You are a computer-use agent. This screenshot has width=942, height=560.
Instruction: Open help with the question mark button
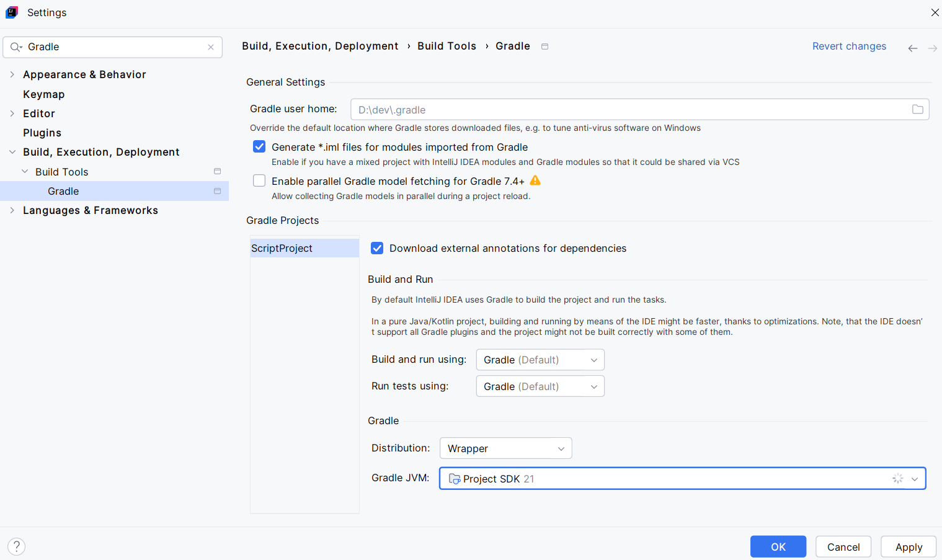[x=17, y=546]
